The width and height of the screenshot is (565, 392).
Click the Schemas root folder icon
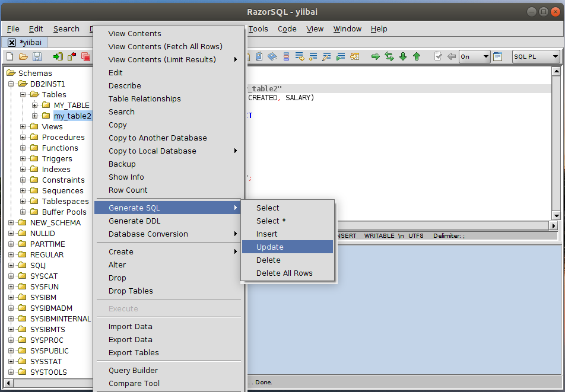click(11, 73)
